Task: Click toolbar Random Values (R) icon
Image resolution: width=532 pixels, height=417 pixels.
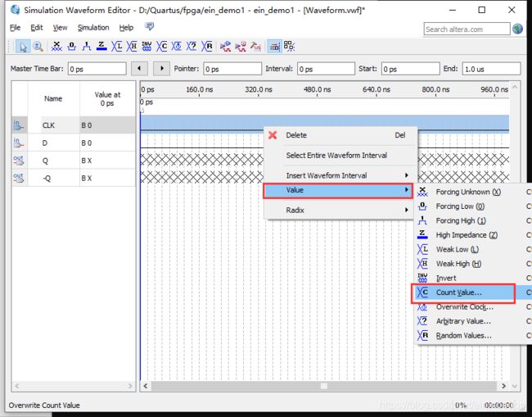Action: 207,47
